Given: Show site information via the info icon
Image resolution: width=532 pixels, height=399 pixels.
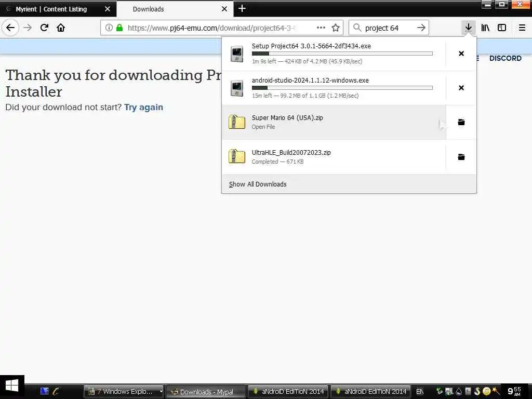Looking at the screenshot, I should (x=109, y=28).
